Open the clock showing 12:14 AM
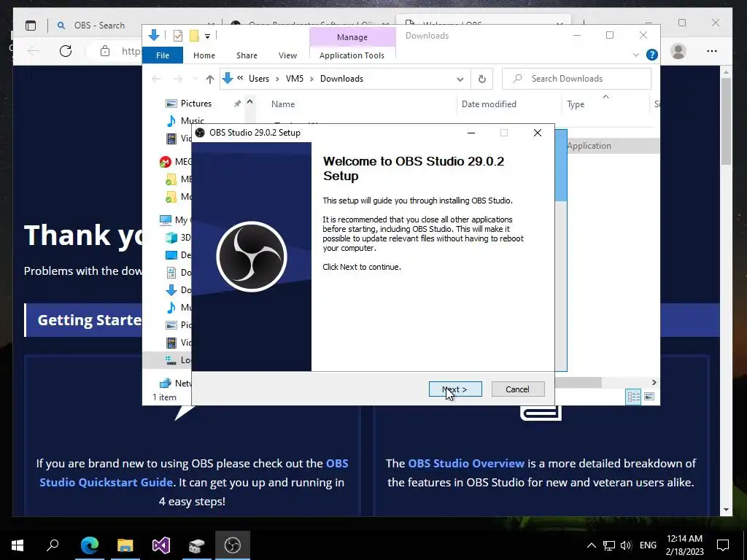747x560 pixels. (x=684, y=545)
